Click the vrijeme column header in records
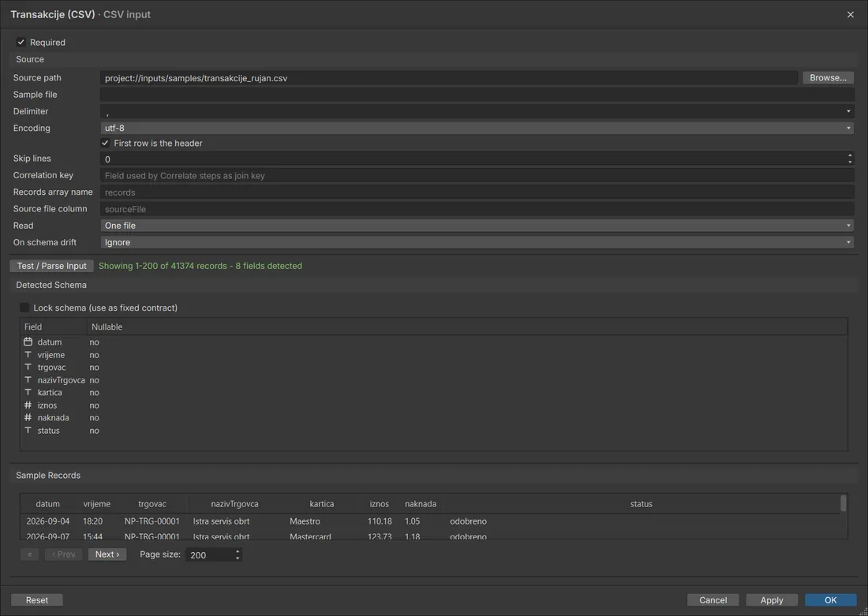This screenshot has width=868, height=616. [x=97, y=504]
